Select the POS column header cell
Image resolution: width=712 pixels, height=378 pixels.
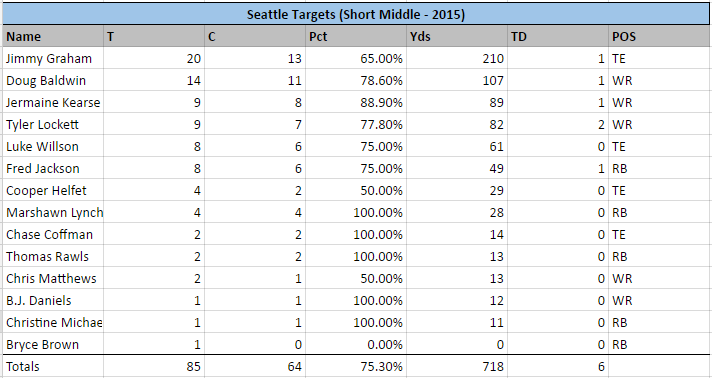coord(659,36)
